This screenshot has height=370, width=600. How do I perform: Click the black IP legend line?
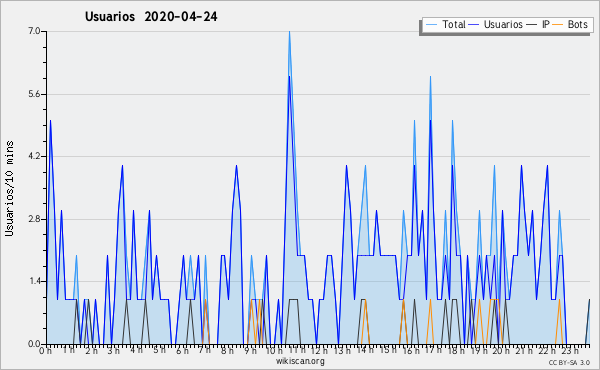pos(532,25)
